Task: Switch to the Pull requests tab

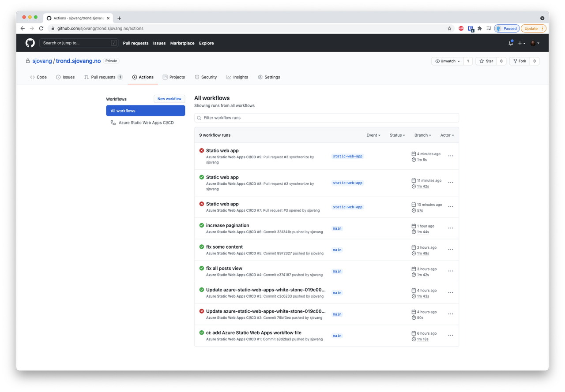Action: [x=103, y=77]
